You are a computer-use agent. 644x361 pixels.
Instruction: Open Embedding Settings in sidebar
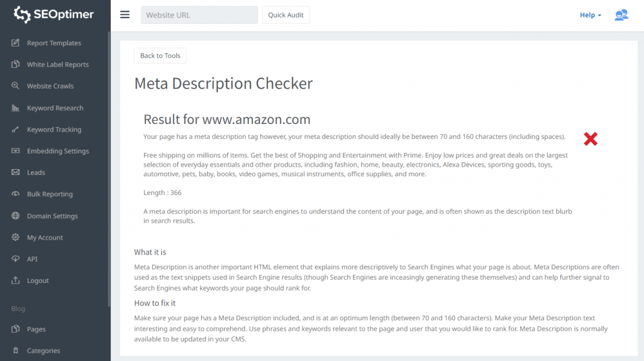pyautogui.click(x=57, y=151)
